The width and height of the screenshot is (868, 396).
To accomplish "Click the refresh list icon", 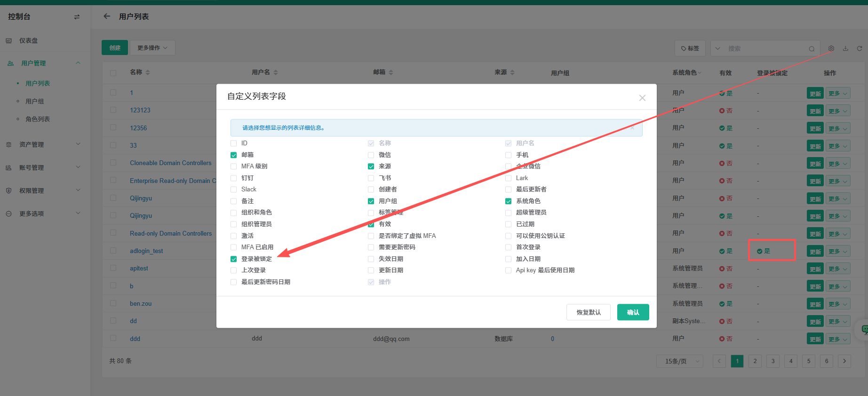I will [x=860, y=48].
